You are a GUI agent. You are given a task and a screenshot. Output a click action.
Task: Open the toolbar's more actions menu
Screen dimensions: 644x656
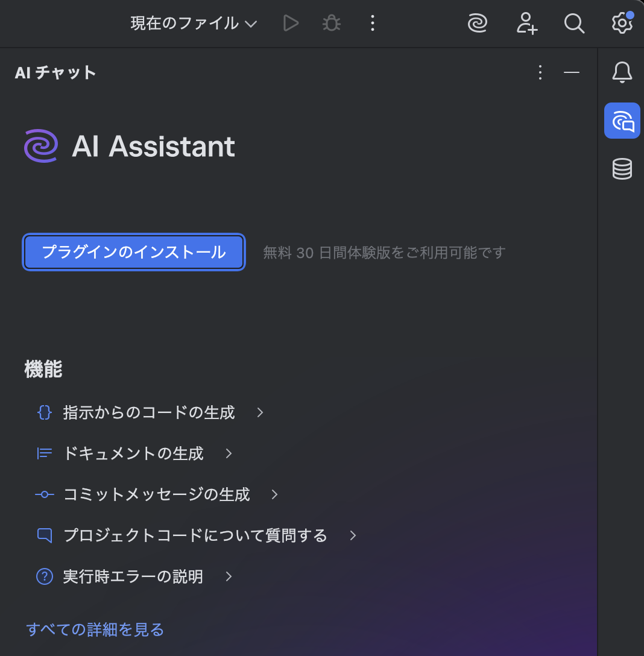[x=373, y=23]
